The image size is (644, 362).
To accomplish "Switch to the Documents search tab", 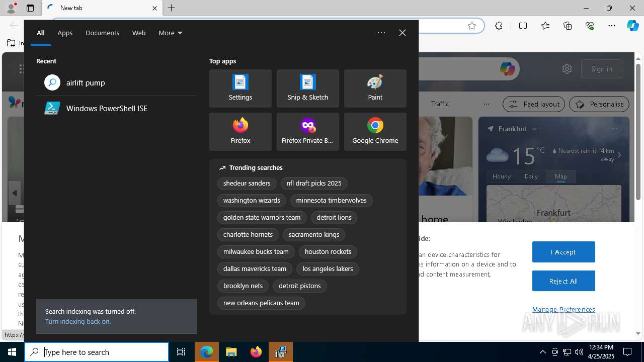I will [x=102, y=33].
